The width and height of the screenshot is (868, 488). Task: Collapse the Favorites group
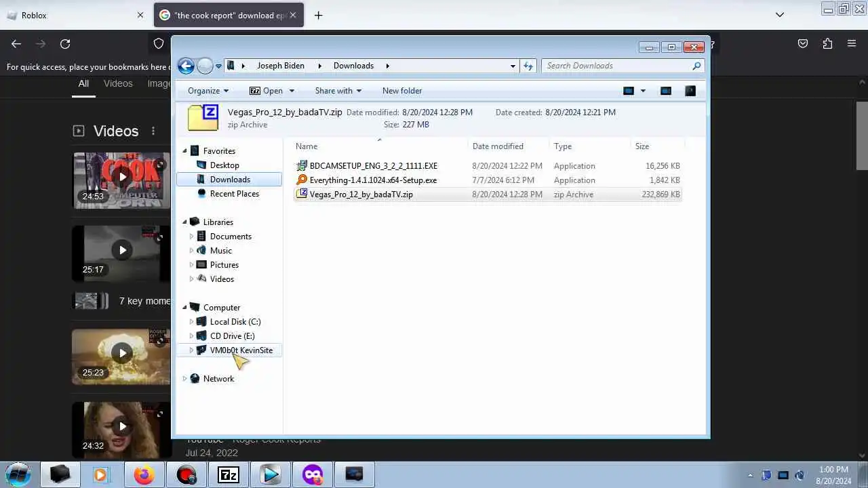click(x=184, y=151)
